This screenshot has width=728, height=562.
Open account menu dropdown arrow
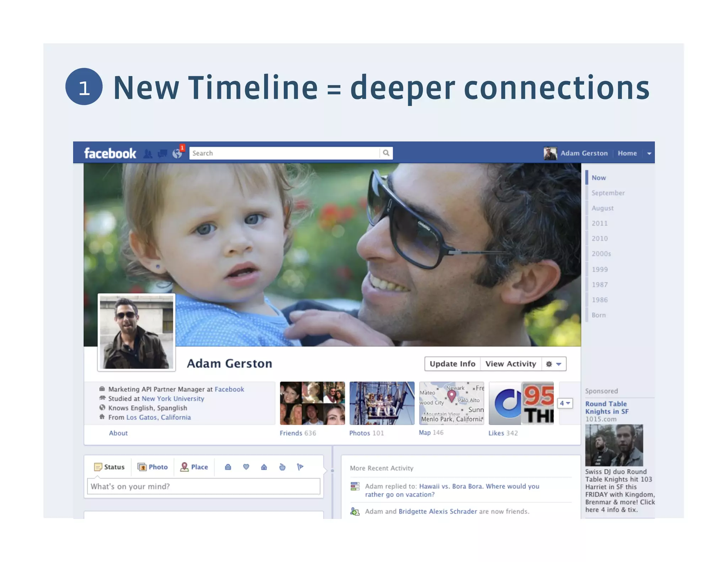649,153
